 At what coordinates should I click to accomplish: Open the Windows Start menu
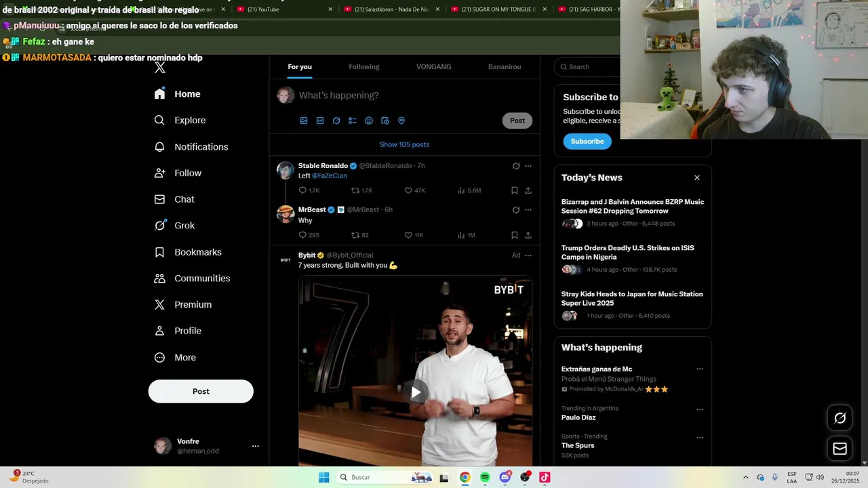point(324,477)
